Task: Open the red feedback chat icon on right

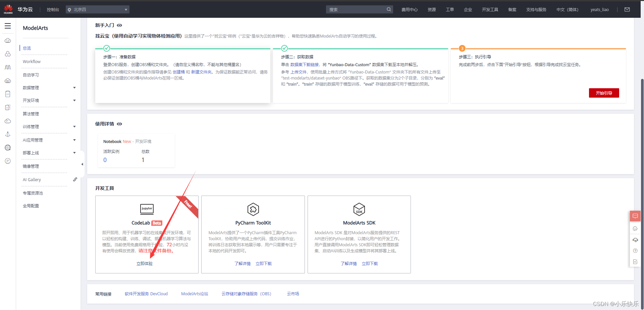Action: pyautogui.click(x=635, y=216)
